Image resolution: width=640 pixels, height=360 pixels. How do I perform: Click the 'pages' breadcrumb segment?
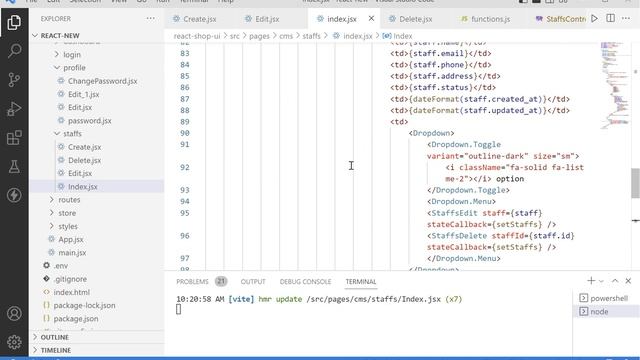[259, 36]
